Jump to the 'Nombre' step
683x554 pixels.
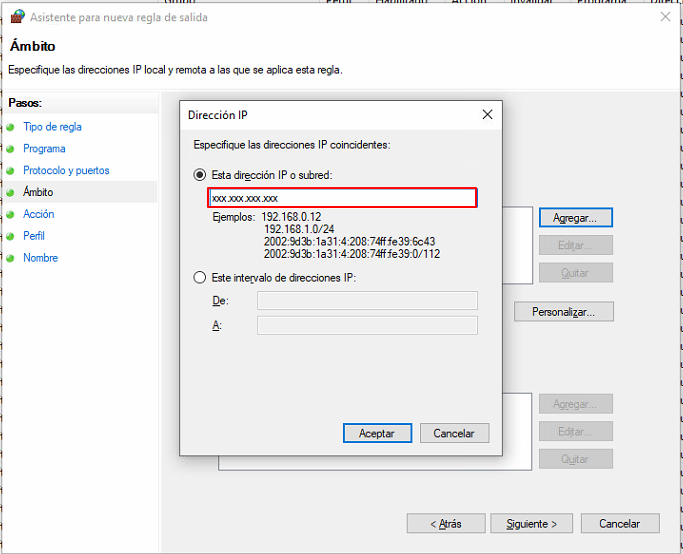pos(41,257)
